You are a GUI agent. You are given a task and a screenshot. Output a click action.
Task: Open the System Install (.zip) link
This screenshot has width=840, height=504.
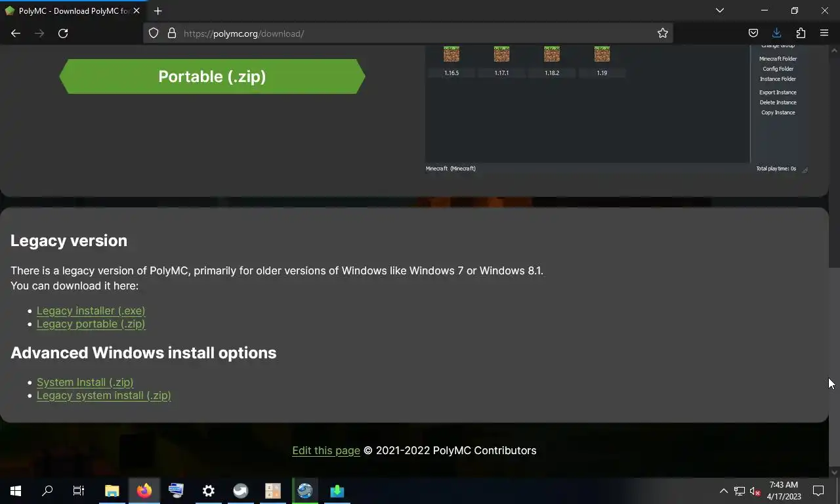(x=85, y=382)
